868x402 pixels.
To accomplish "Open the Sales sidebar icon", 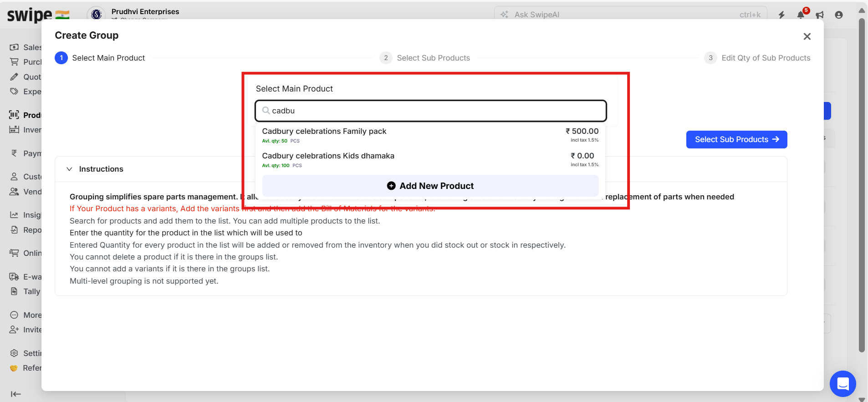I will (14, 47).
